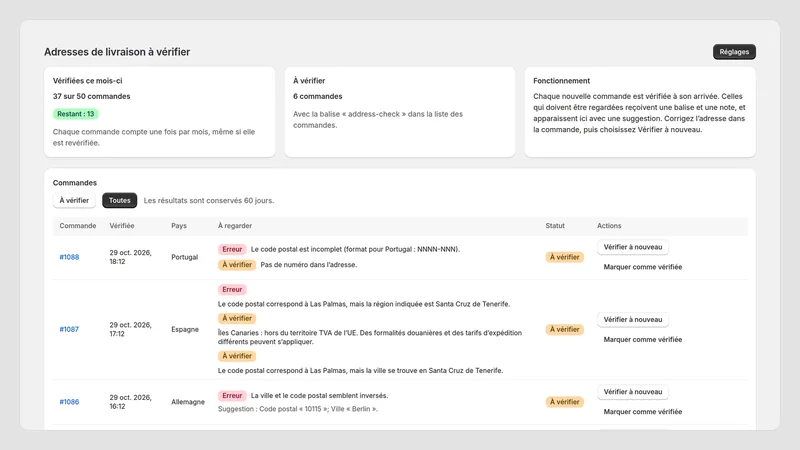The width and height of the screenshot is (800, 450).
Task: Click the Pays column header
Action: (x=179, y=226)
